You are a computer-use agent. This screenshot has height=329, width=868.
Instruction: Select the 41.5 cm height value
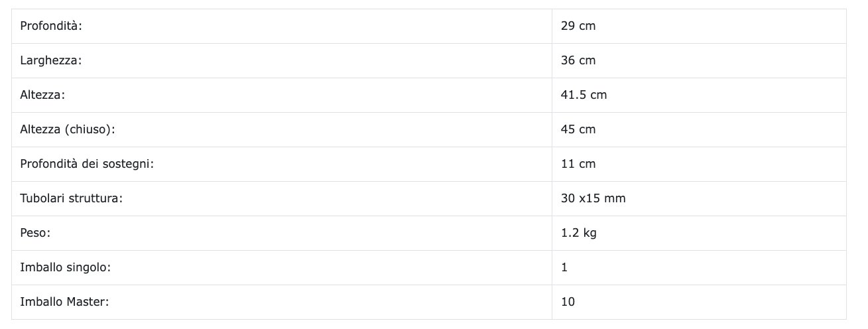point(584,95)
